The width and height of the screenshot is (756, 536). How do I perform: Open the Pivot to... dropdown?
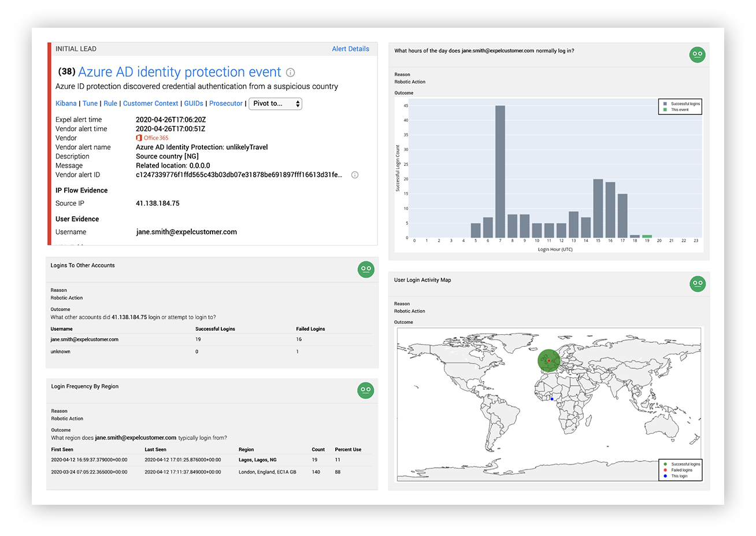tap(275, 103)
